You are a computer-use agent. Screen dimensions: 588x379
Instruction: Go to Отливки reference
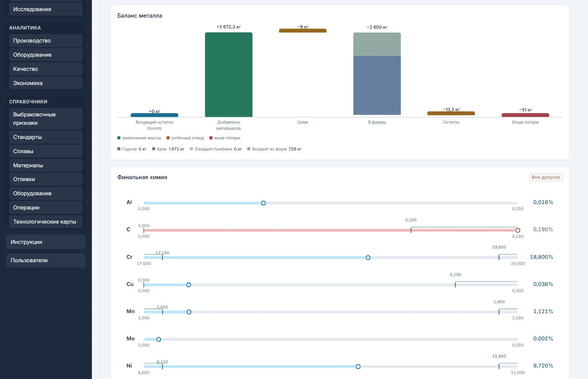(x=46, y=179)
